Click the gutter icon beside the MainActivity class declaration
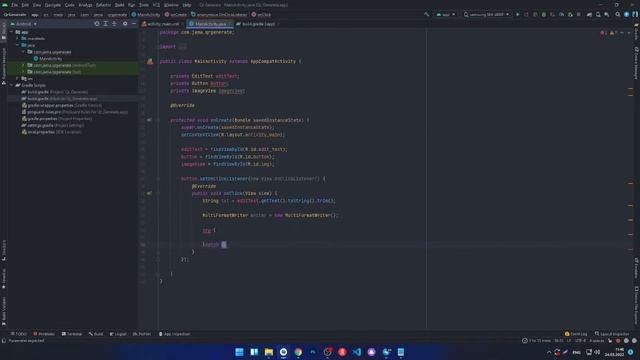This screenshot has width=640, height=360. (x=150, y=61)
